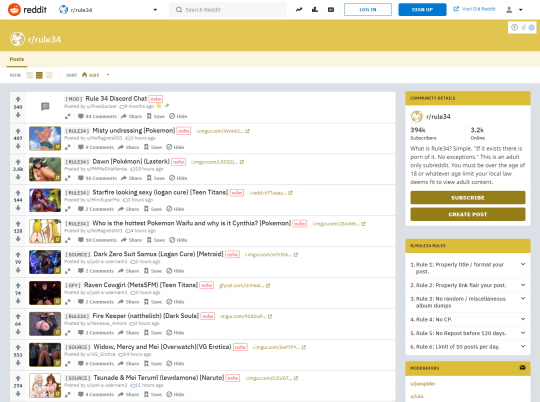Open the user account menu icon

pos(514,10)
